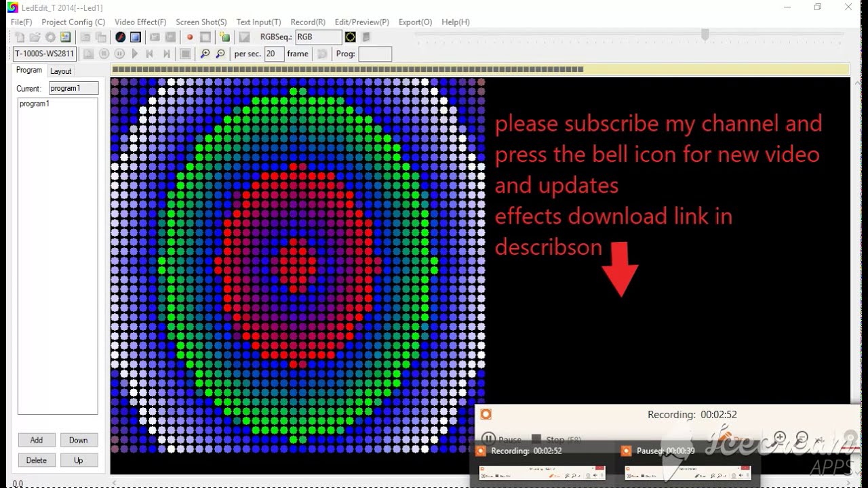868x488 pixels.
Task: Select program1 in the program list
Action: 35,104
